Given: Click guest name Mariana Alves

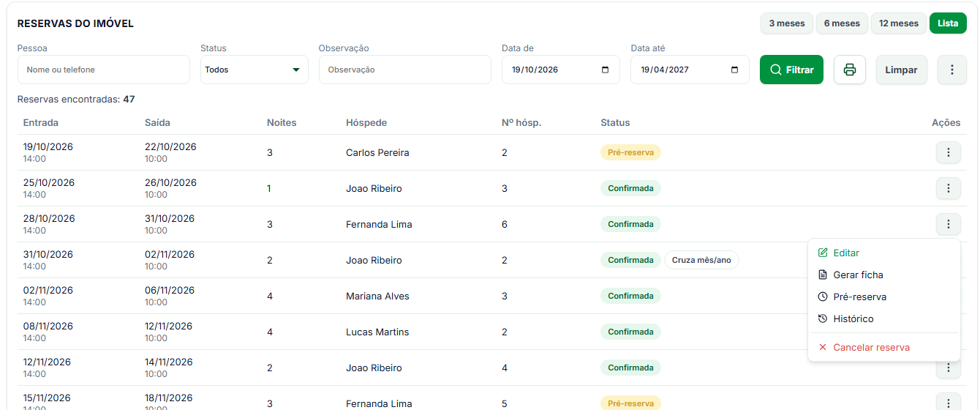Looking at the screenshot, I should click(377, 296).
